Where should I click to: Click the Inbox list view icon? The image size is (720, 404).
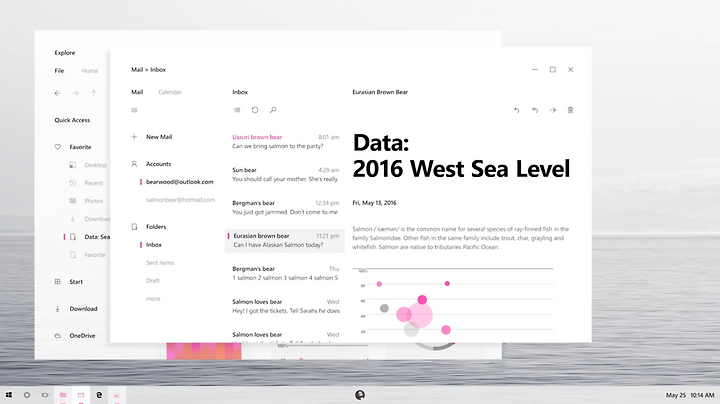pyautogui.click(x=237, y=110)
